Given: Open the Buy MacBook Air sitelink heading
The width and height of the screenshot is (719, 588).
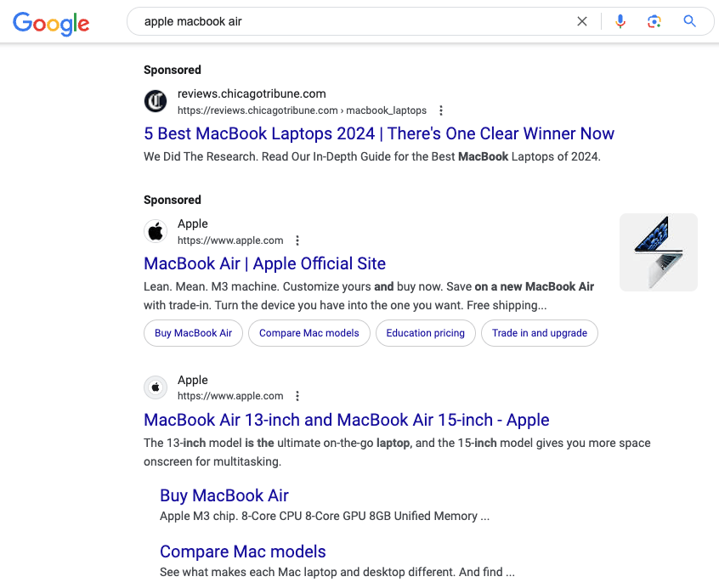Looking at the screenshot, I should click(224, 495).
